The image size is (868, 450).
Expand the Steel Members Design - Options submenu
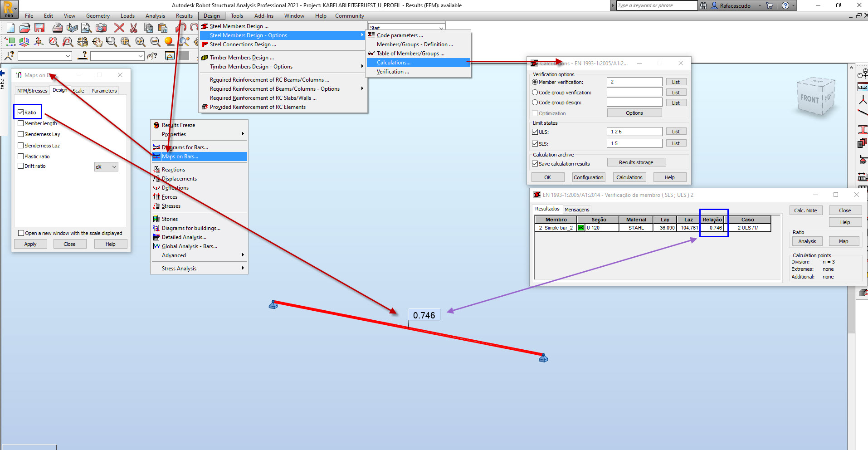coord(283,35)
